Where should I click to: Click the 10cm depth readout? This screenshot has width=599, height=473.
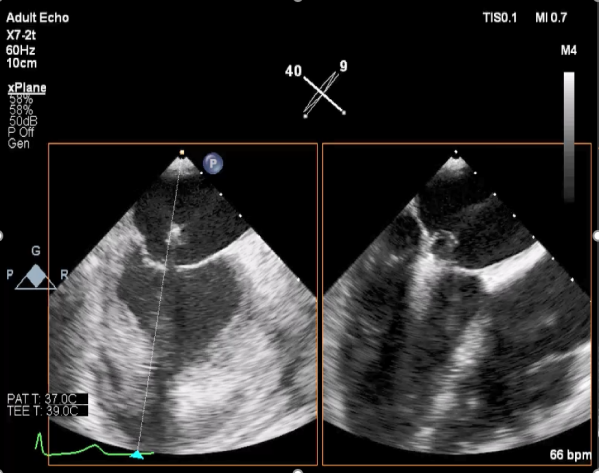(21, 63)
